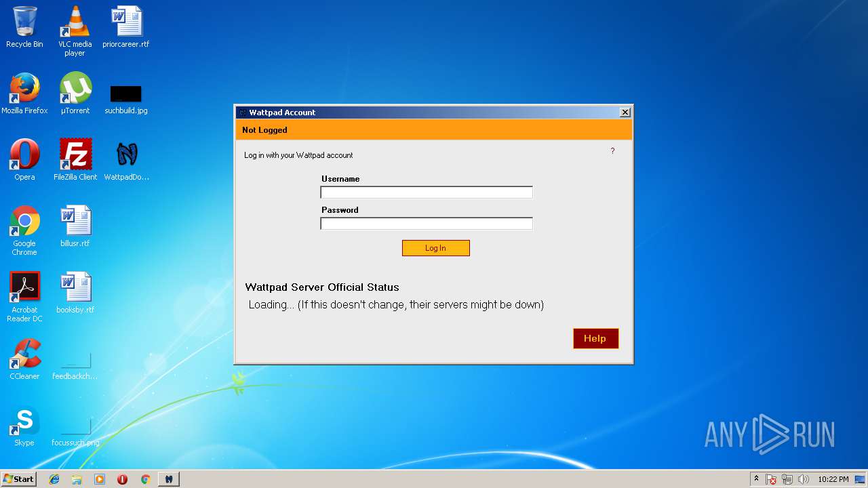Open the network tray icon
The image size is (868, 488).
click(787, 479)
